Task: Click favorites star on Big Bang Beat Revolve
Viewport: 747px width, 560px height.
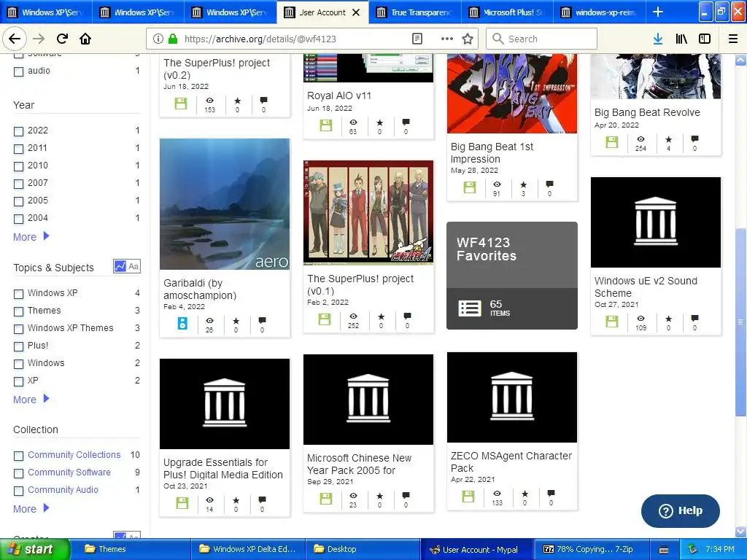Action: pos(668,139)
